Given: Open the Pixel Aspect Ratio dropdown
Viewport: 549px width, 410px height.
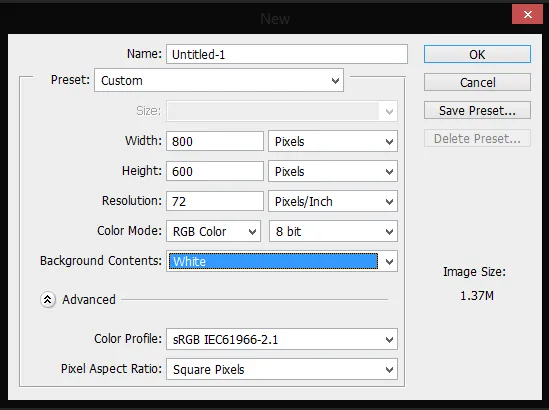Looking at the screenshot, I should coord(282,369).
